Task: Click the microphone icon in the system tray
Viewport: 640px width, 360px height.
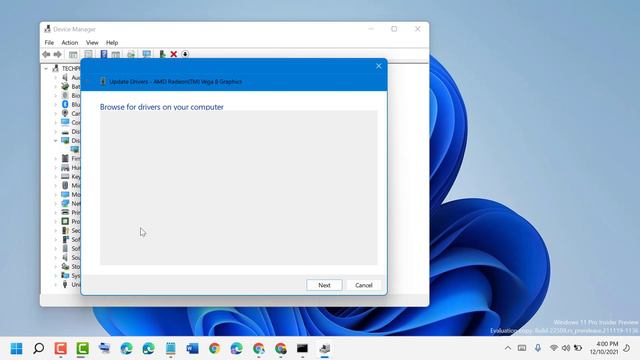Action: point(538,348)
